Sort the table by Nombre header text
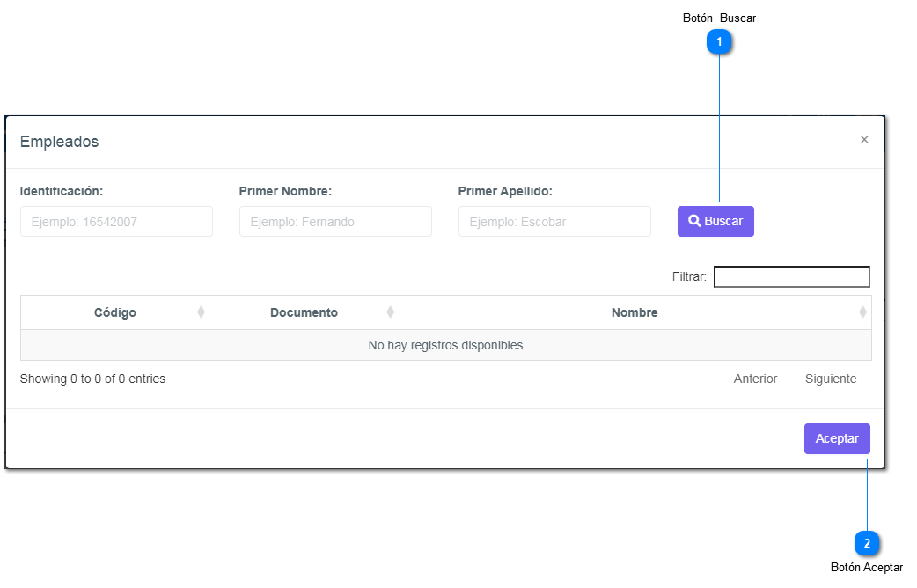The width and height of the screenshot is (917, 588). 635,312
